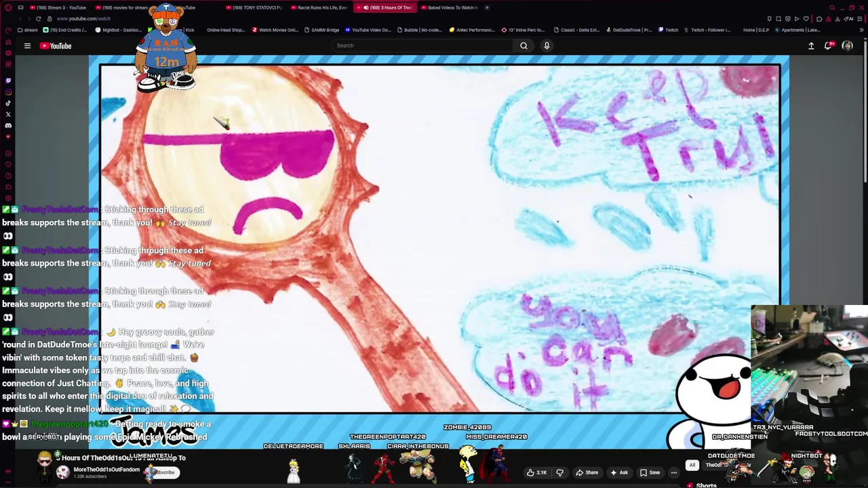Image resolution: width=868 pixels, height=488 pixels.
Task: Bookmark page with the heart icon
Action: [805, 18]
